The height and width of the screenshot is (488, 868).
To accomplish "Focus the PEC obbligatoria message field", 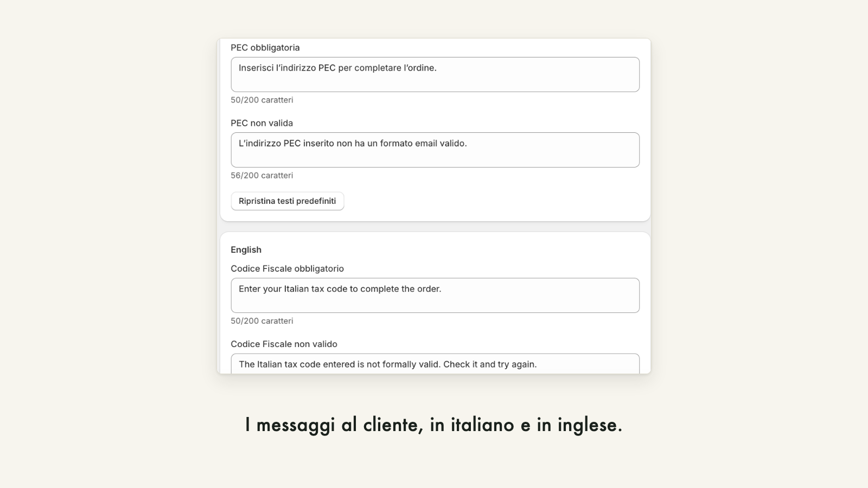I will tap(435, 74).
